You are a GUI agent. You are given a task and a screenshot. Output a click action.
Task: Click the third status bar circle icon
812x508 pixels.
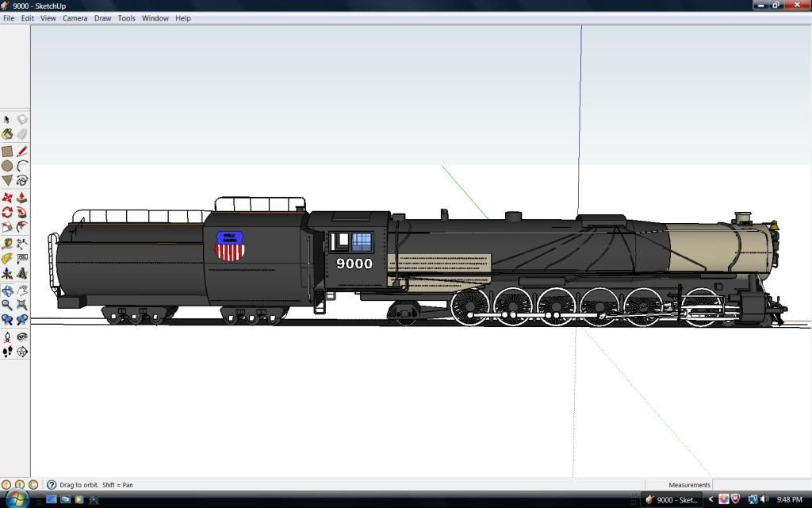pyautogui.click(x=33, y=485)
